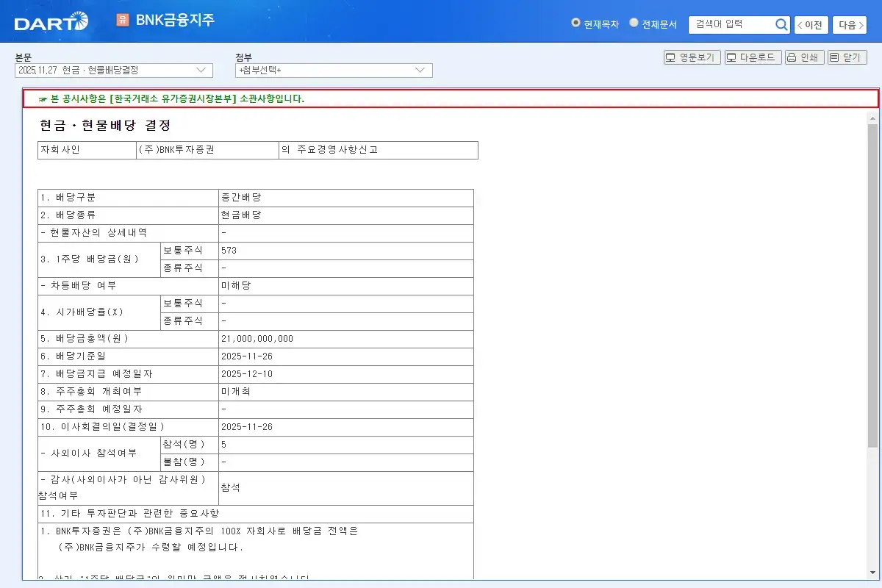Click the DART logo
Image resolution: width=882 pixels, height=588 pixels.
(x=51, y=21)
